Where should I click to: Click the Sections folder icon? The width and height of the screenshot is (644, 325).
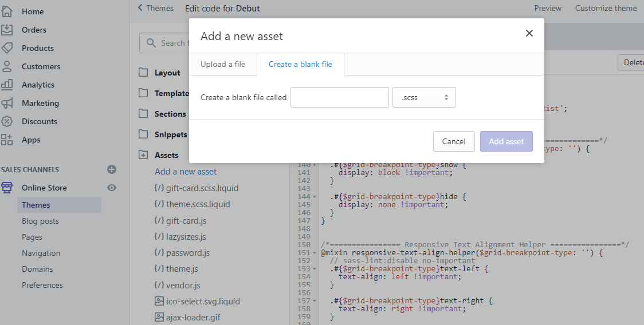(x=143, y=114)
